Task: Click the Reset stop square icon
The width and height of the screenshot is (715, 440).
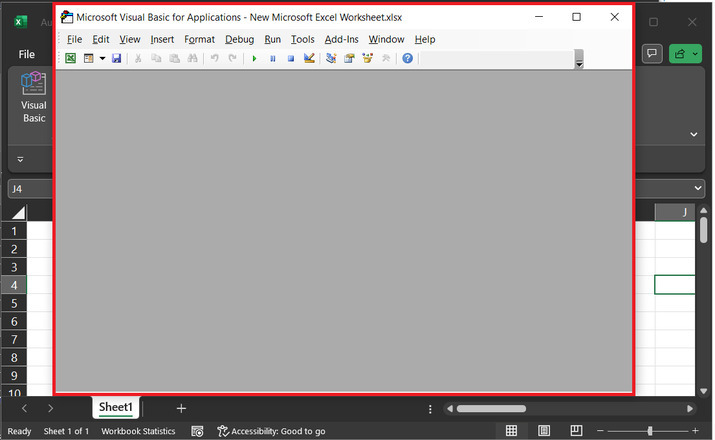Action: 291,58
